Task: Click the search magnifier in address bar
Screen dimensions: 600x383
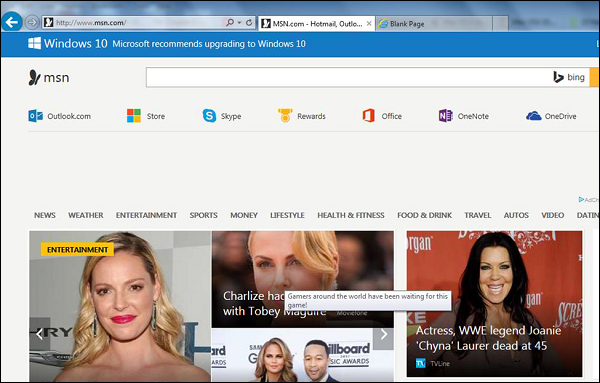Action: tap(230, 23)
